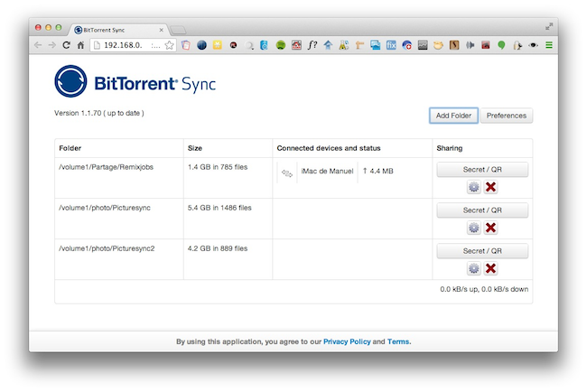Close the BitTorrent Sync tab
Image resolution: width=587 pixels, height=392 pixels.
click(x=162, y=30)
